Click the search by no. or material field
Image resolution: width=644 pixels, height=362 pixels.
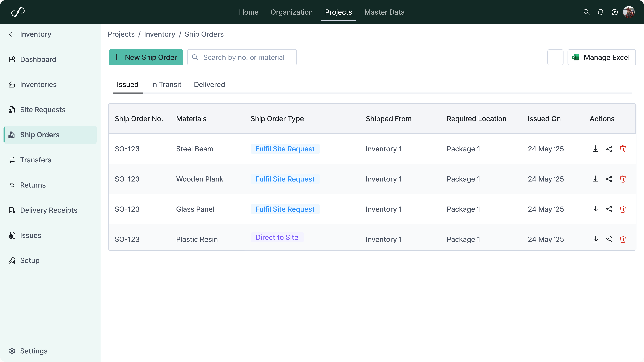click(x=242, y=57)
